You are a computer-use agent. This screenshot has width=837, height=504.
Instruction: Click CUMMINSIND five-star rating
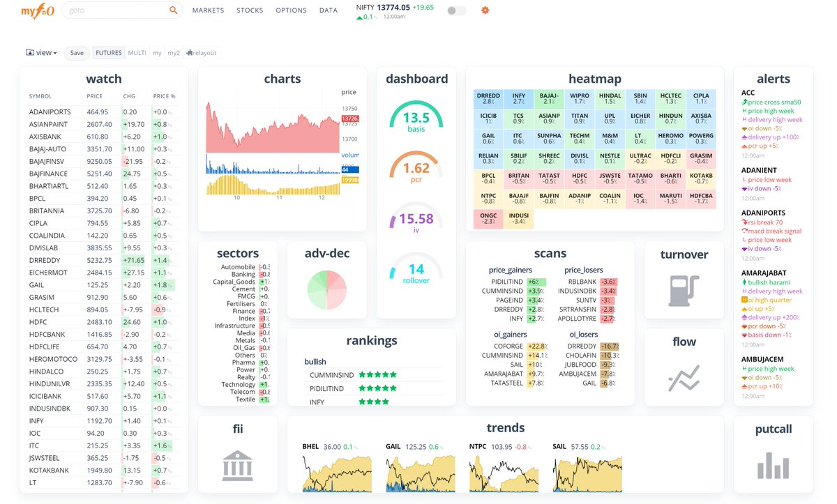[x=377, y=375]
